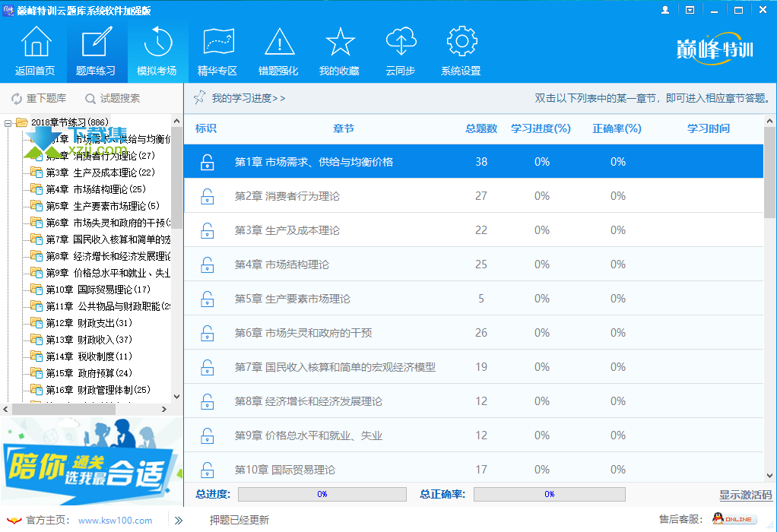This screenshot has height=532, width=777.
Task: Select tree item 第10章 国际贸易理论(17)
Action: (98, 290)
